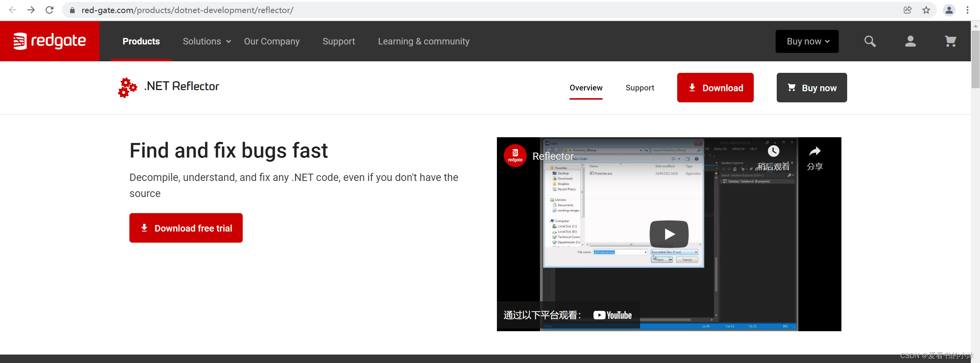Click the share page icon in address bar

[x=908, y=10]
